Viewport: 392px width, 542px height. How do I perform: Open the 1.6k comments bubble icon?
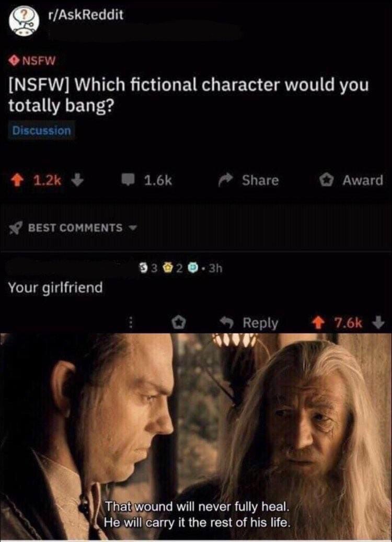128,180
